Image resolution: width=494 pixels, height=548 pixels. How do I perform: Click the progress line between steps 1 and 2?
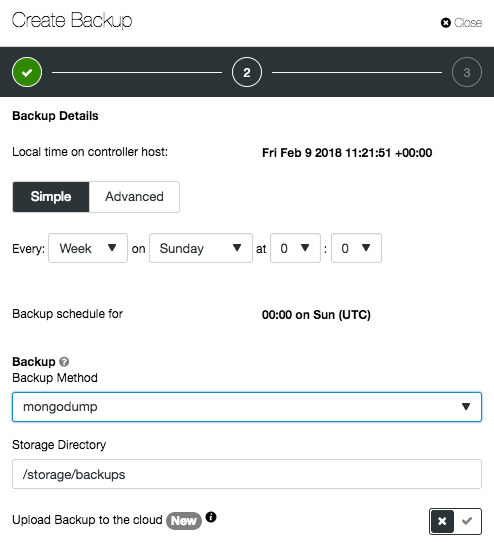coord(137,73)
